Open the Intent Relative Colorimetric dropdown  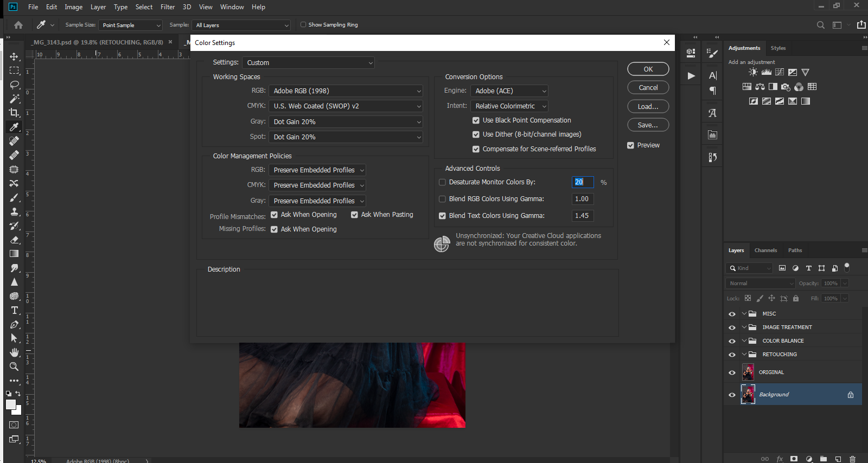[x=509, y=106]
